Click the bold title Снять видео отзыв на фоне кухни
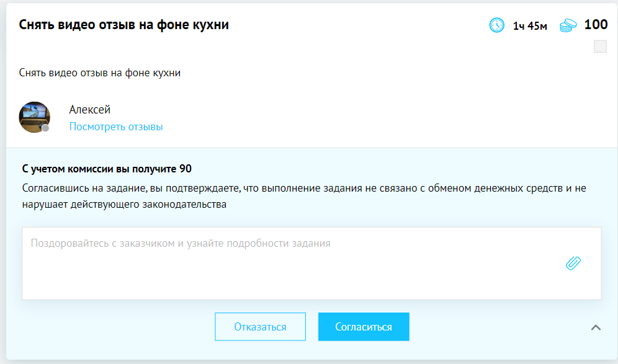618x364 pixels. pos(123,25)
